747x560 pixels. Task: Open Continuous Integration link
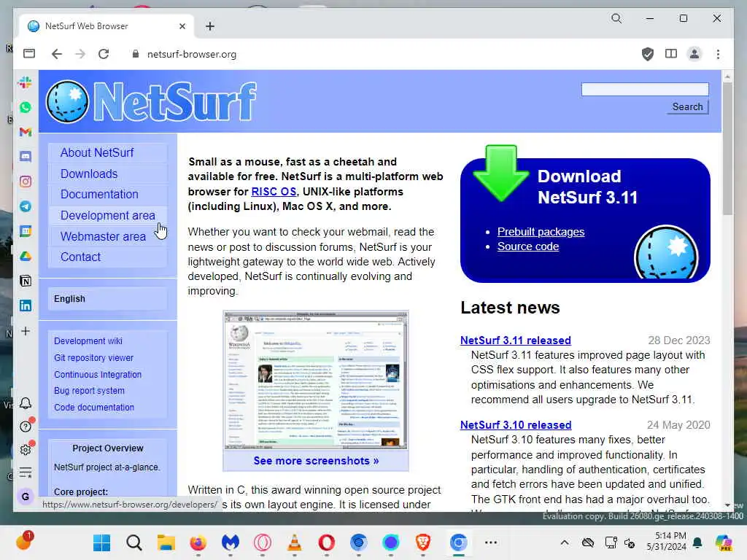[x=98, y=374]
